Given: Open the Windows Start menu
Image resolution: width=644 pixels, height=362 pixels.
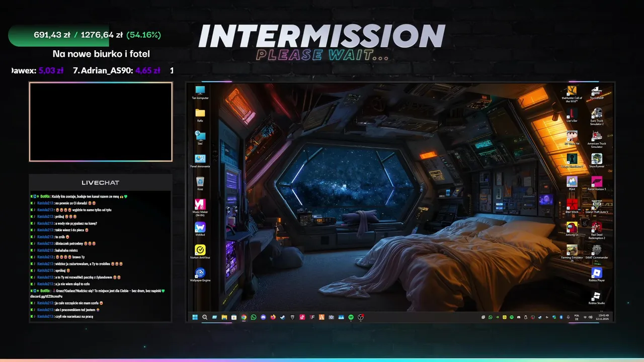Looking at the screenshot, I should [x=195, y=317].
